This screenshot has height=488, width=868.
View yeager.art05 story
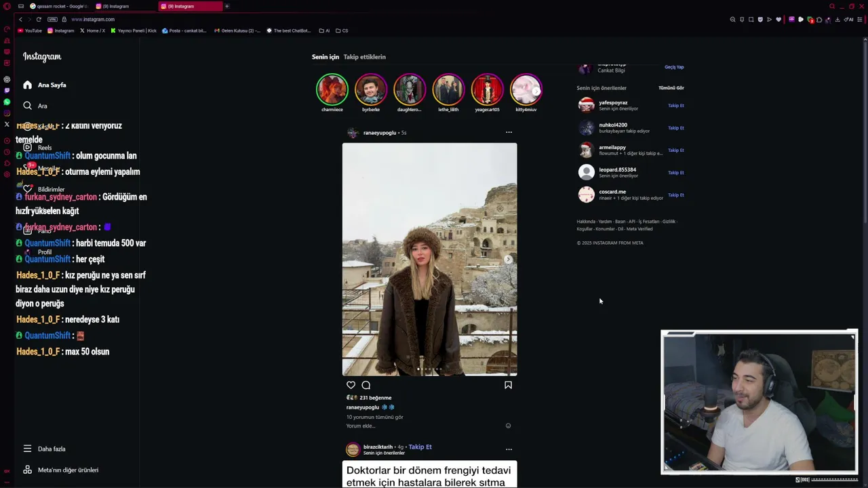tap(487, 89)
